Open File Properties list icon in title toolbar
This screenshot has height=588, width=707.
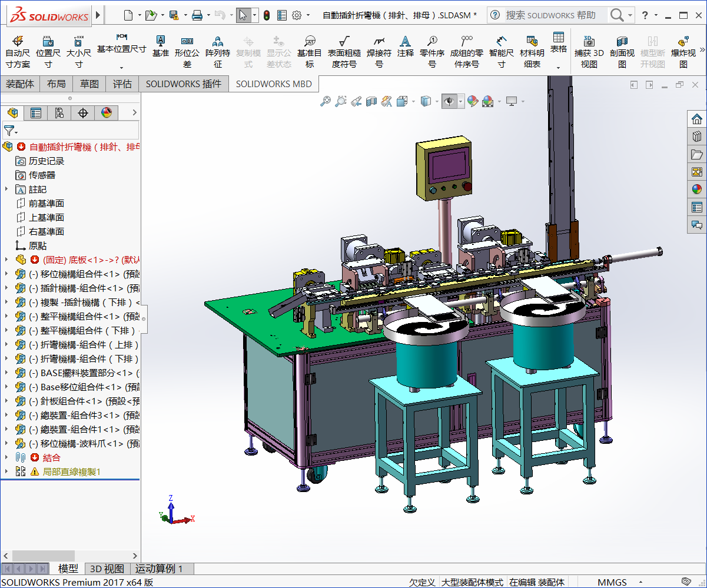pos(282,15)
